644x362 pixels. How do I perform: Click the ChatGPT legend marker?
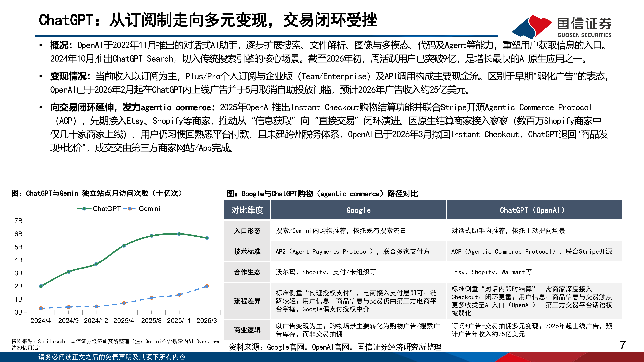(x=84, y=209)
